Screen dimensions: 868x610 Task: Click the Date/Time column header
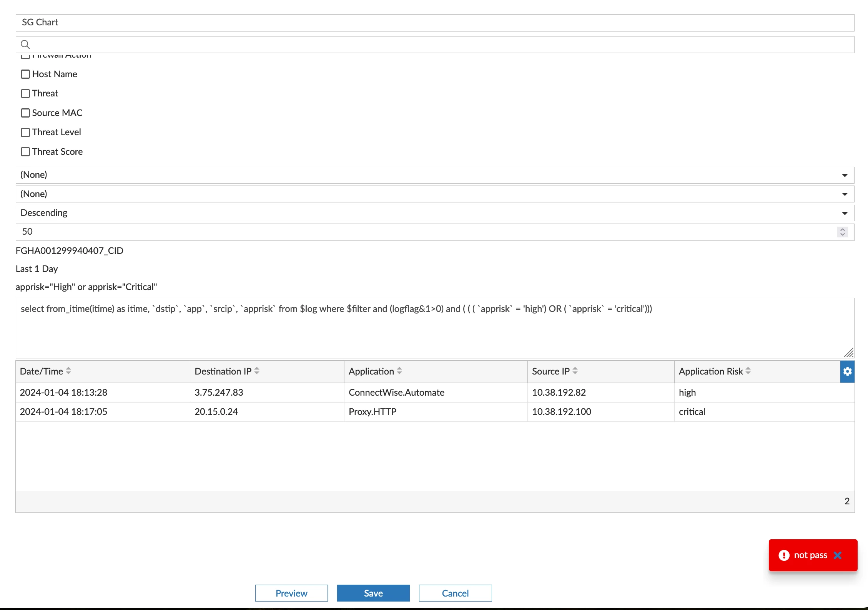click(x=103, y=371)
